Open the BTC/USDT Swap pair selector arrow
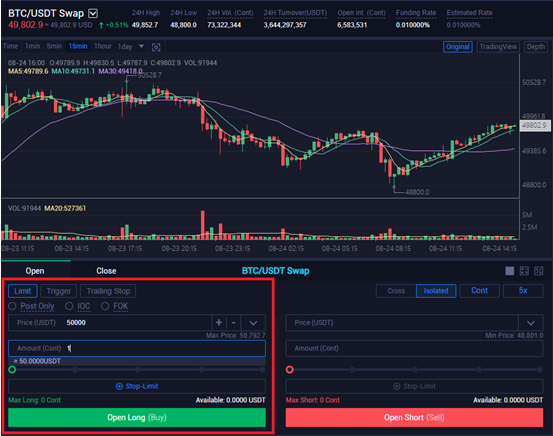Viewport: 553px width, 436px height. point(93,13)
